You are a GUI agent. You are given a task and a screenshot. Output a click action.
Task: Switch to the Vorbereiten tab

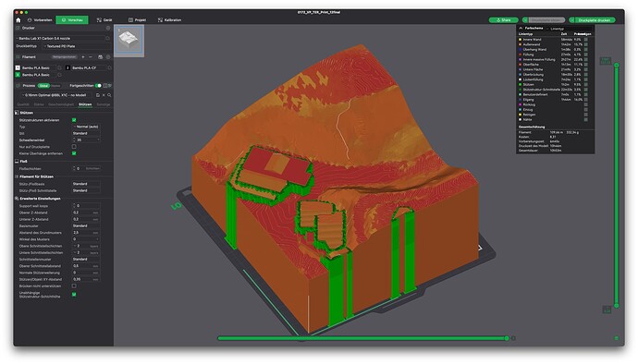(x=40, y=20)
